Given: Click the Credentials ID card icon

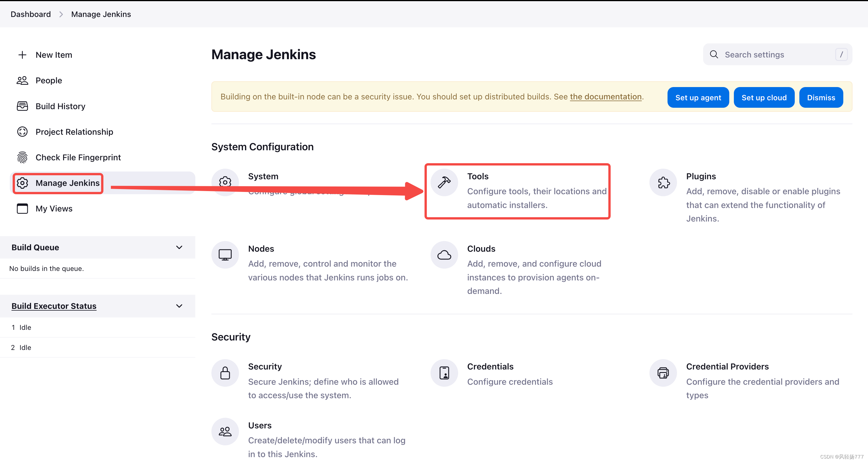Looking at the screenshot, I should click(444, 373).
